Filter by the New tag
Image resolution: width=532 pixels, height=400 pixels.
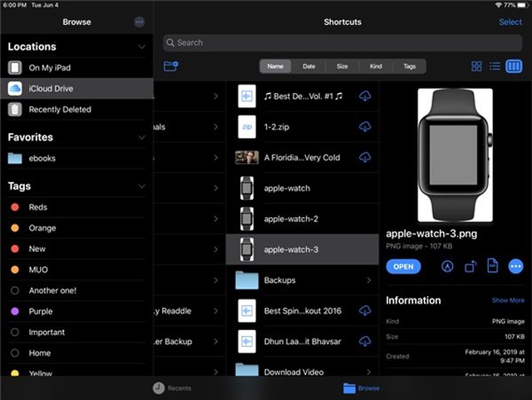point(76,249)
